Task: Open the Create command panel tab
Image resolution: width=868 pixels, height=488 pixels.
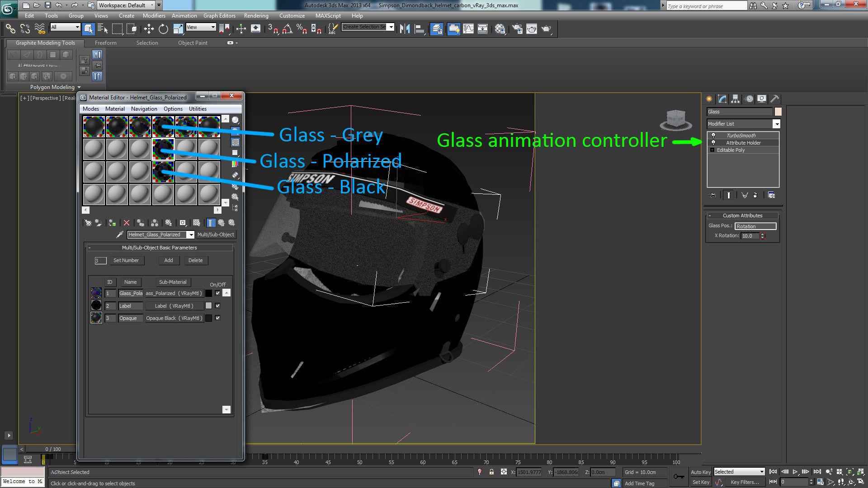Action: [709, 99]
